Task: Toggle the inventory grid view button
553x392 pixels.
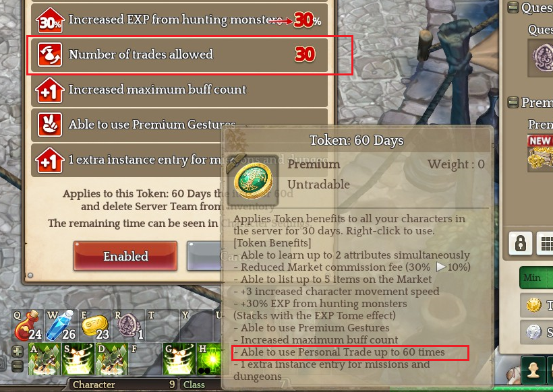Action: [x=545, y=243]
